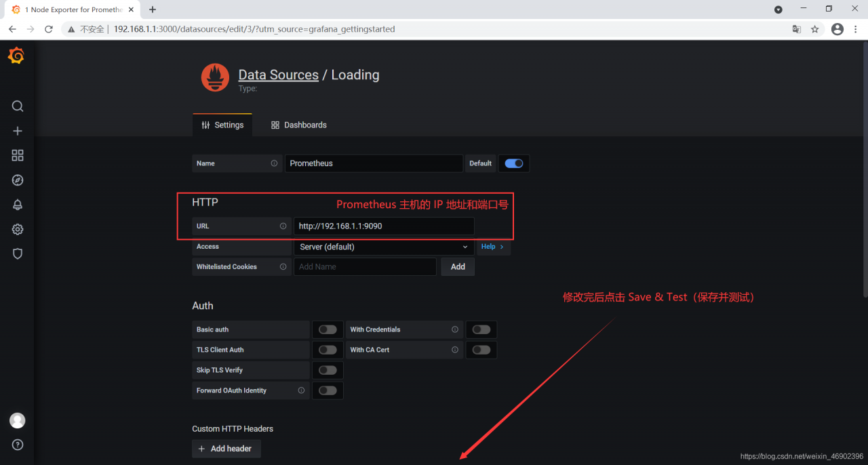Open new tab with plus button
This screenshot has height=465, width=868.
pyautogui.click(x=153, y=9)
